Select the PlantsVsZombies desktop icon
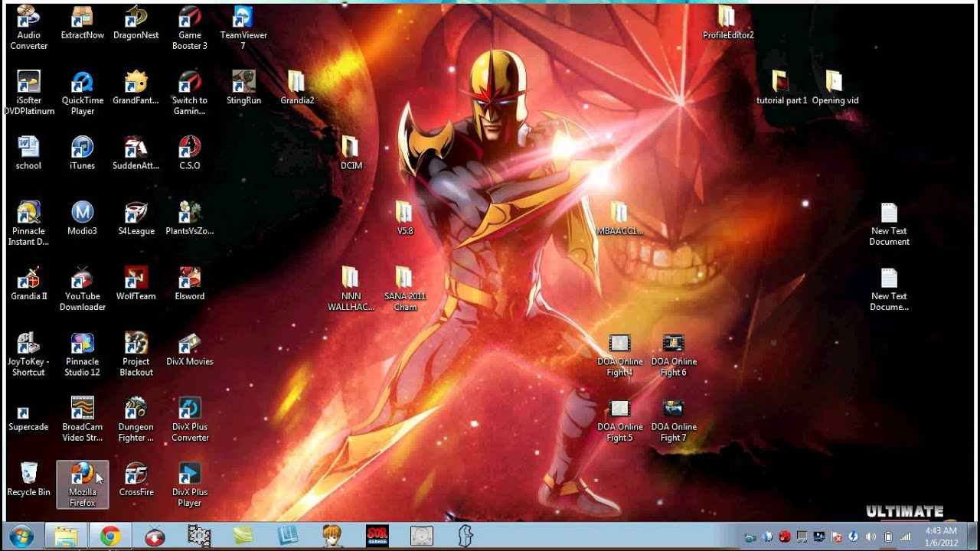The width and height of the screenshot is (980, 551). (x=190, y=217)
